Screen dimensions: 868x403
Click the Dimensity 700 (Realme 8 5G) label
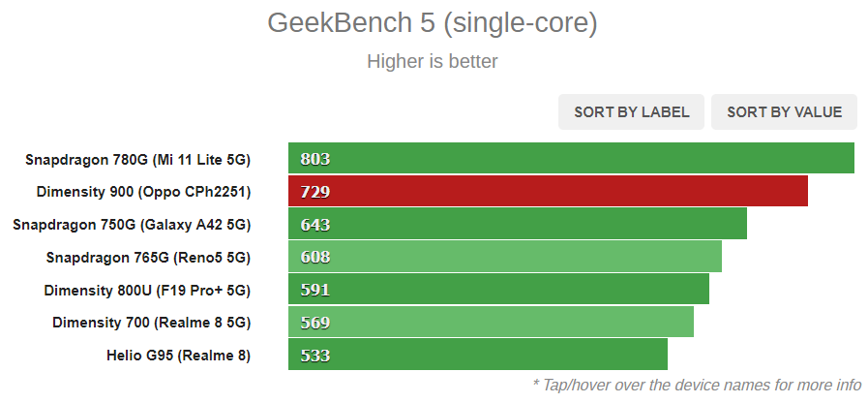[x=151, y=323]
